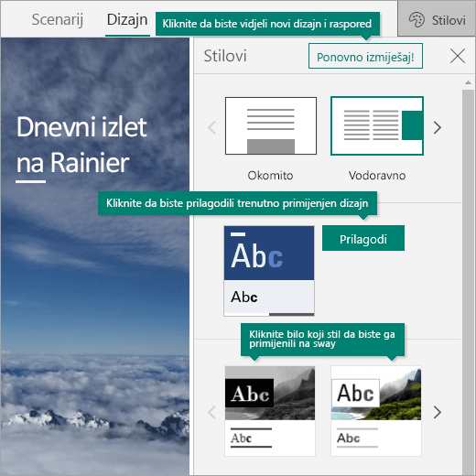Apply the black-and-white Abc style
476x476 pixels.
pyautogui.click(x=270, y=411)
